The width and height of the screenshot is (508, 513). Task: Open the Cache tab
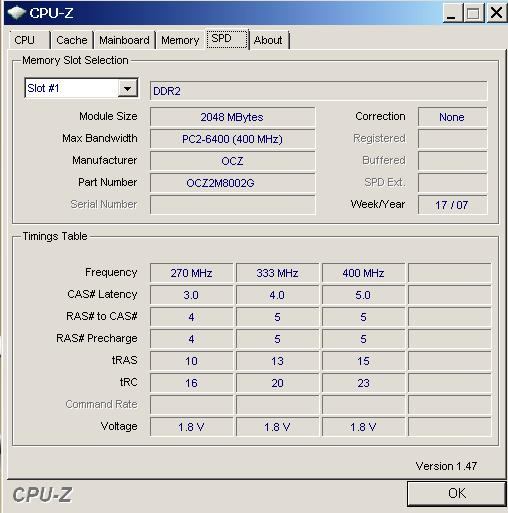point(72,40)
